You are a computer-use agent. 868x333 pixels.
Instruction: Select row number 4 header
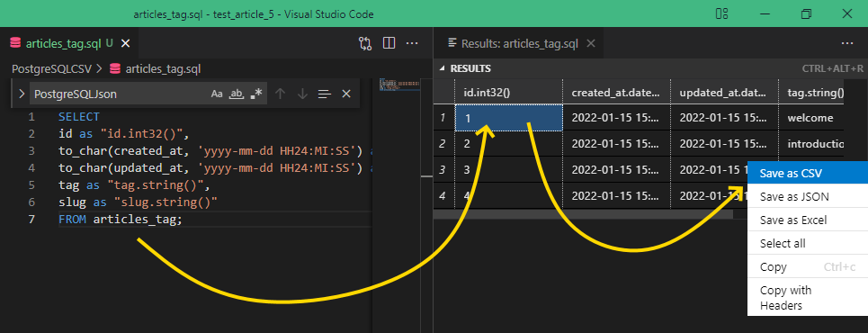pyautogui.click(x=443, y=195)
